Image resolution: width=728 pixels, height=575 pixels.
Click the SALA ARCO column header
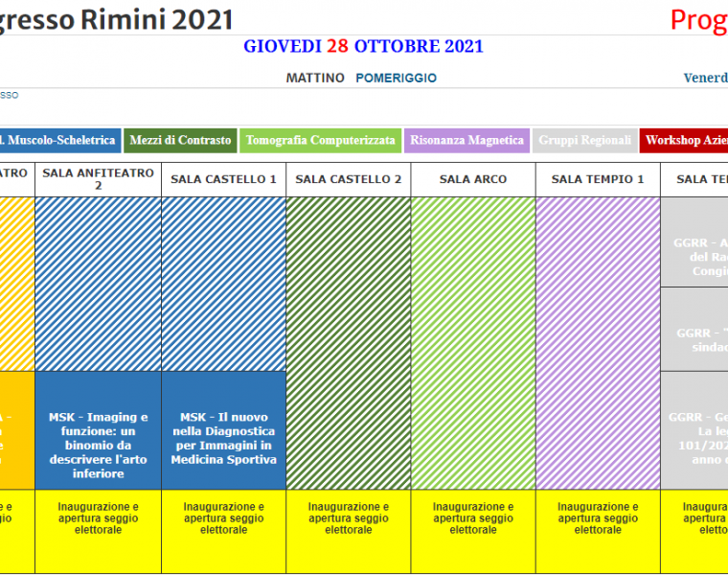(x=473, y=179)
